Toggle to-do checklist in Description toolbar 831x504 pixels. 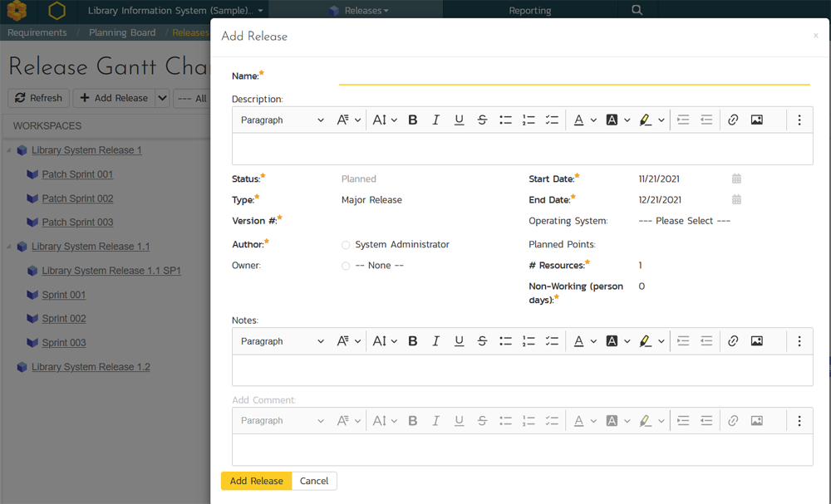pos(552,120)
